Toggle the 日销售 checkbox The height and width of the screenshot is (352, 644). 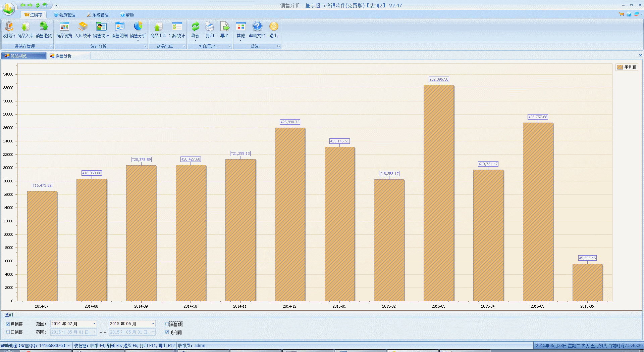tap(8, 332)
